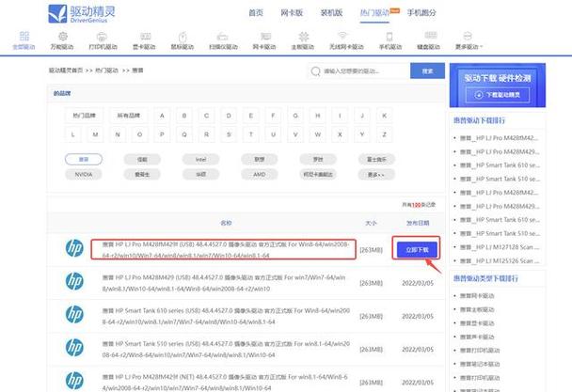Select the 柯尼卡美能达 brand pill
The image size is (572, 392).
(x=318, y=175)
